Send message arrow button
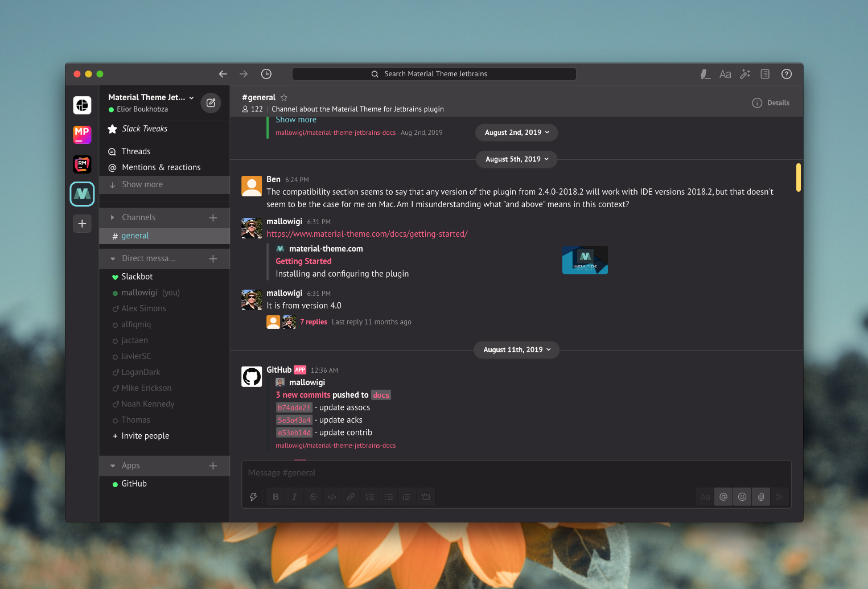 click(780, 497)
